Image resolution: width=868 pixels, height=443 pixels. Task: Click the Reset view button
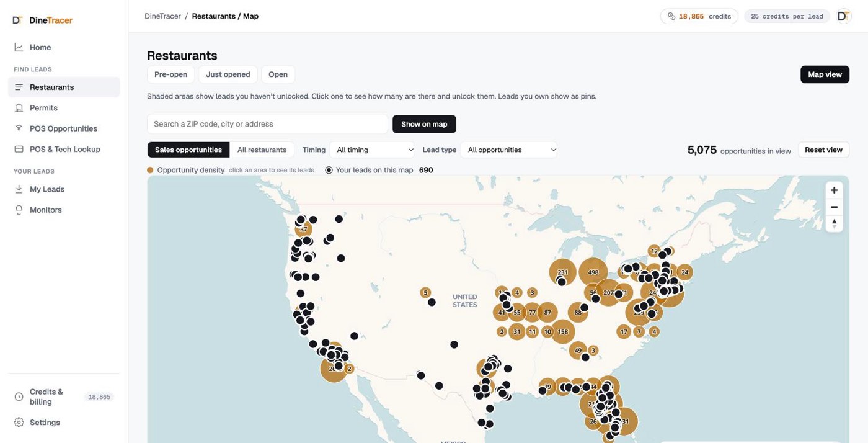pos(823,150)
